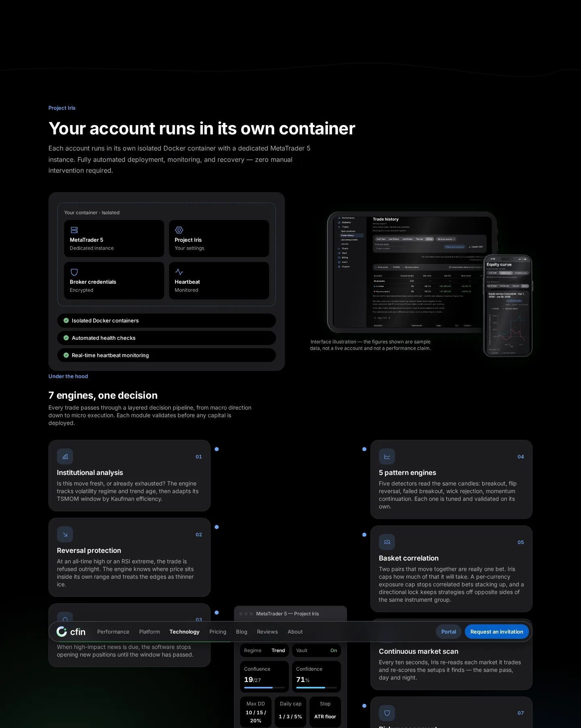Click the Request an invitation button
This screenshot has width=581, height=728.
(497, 632)
